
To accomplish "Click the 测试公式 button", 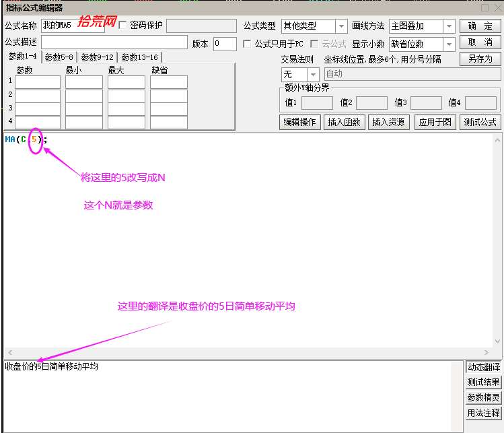I will pyautogui.click(x=480, y=122).
